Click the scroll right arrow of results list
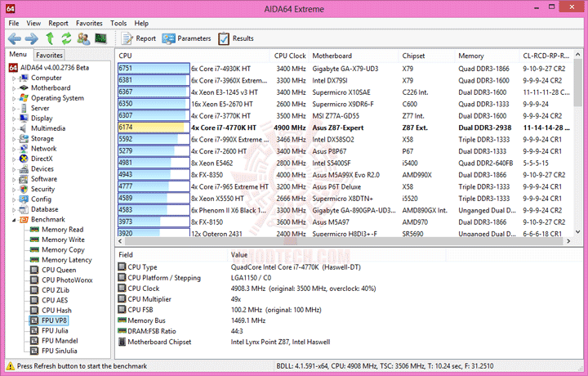 point(568,241)
